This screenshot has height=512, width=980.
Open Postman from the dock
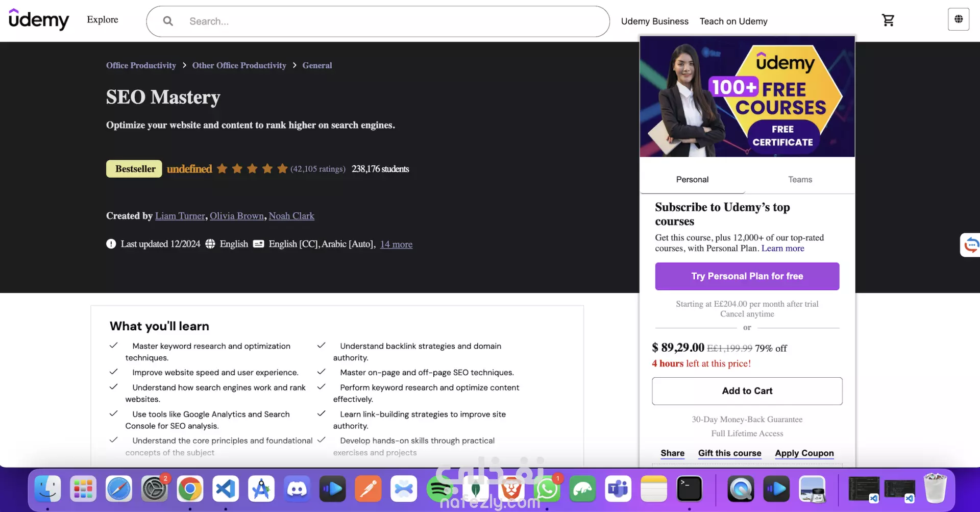point(368,489)
